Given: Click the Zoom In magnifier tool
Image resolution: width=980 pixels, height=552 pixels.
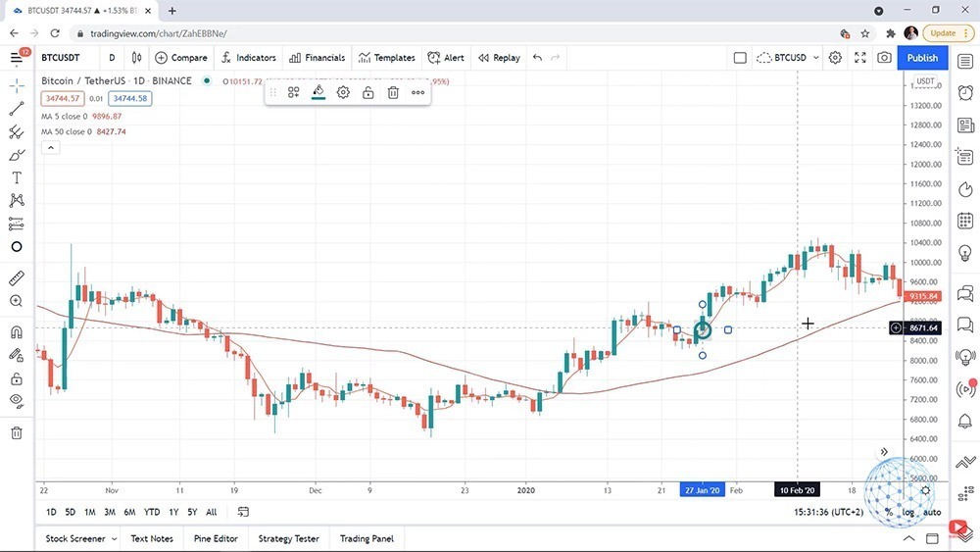Looking at the screenshot, I should [x=17, y=301].
